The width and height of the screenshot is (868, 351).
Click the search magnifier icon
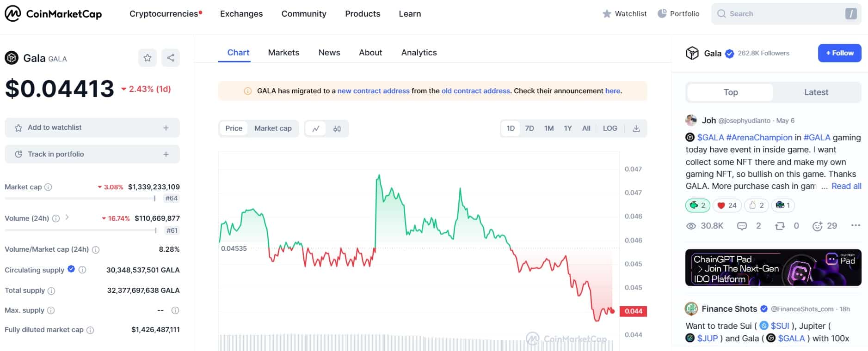(721, 14)
